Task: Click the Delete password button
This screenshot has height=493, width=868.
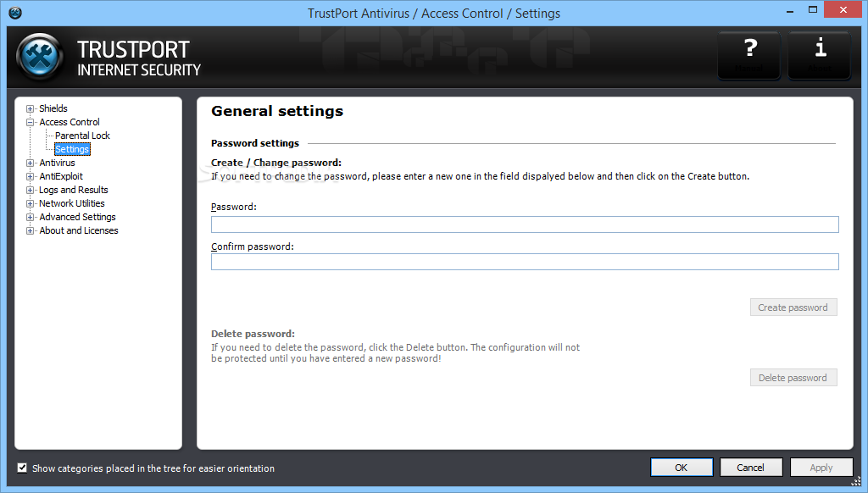Action: coord(793,378)
